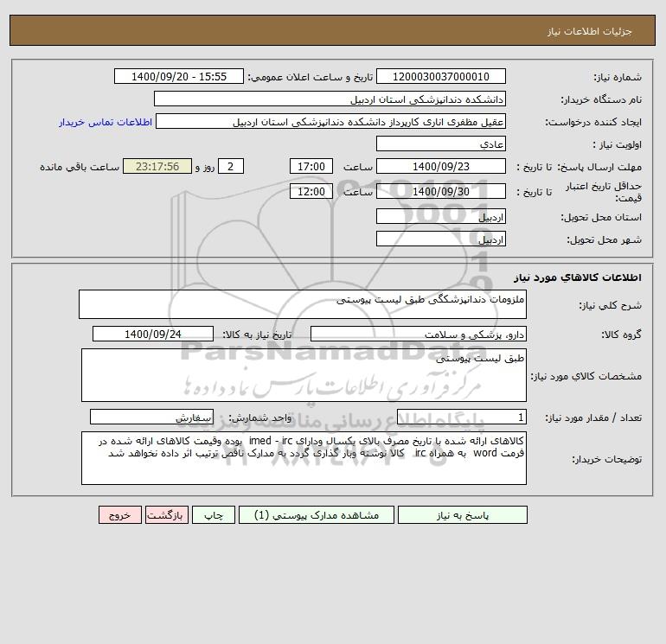666x644 pixels.
Task: Click the واحد شمارش label
Action: (260, 418)
